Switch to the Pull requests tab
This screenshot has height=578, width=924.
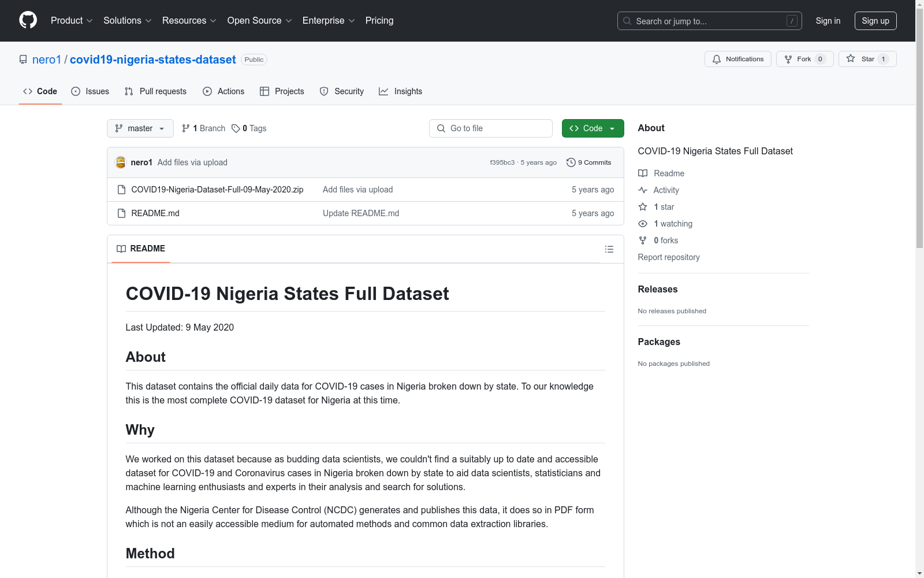[x=156, y=91]
